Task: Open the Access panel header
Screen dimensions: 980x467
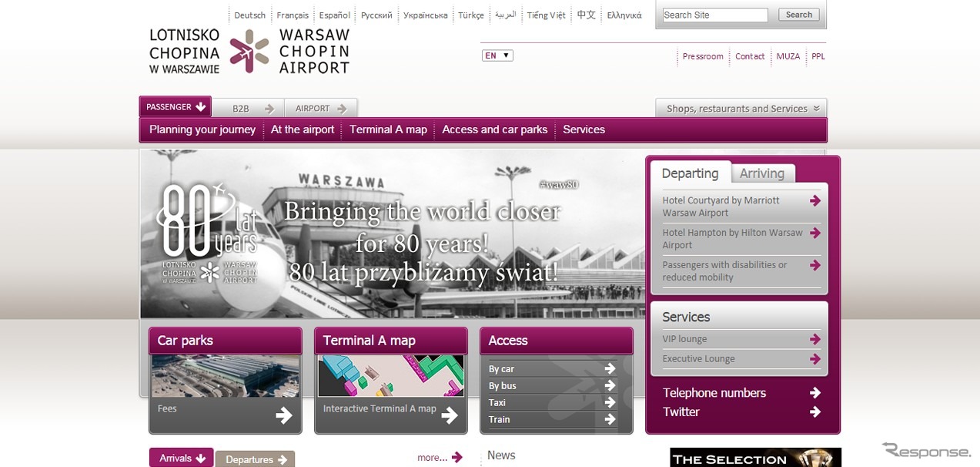Action: [557, 341]
